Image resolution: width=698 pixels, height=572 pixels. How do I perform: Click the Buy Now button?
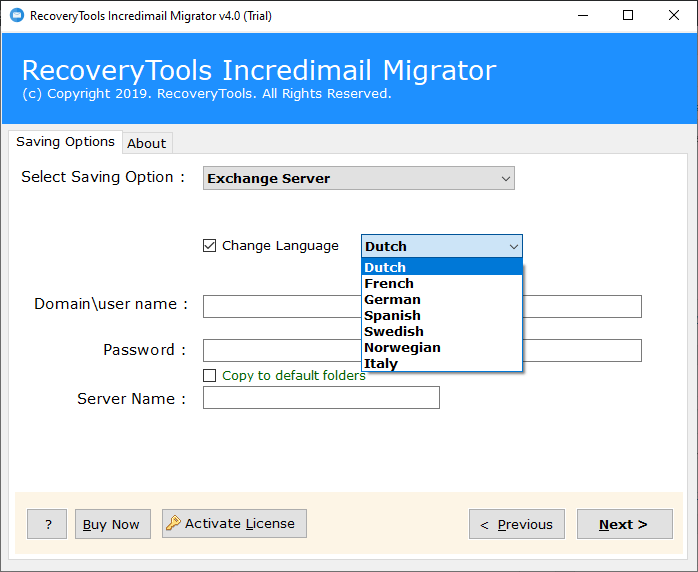click(113, 524)
